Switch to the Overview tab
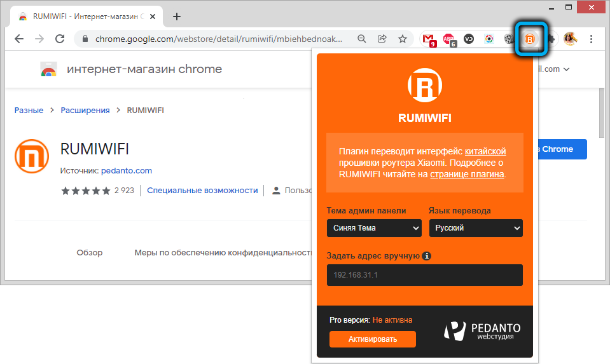The image size is (610, 364). click(x=89, y=252)
